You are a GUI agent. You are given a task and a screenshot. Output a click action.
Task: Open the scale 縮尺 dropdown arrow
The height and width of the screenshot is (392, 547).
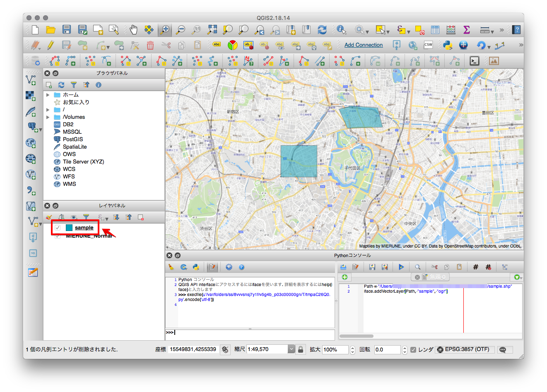click(x=292, y=349)
